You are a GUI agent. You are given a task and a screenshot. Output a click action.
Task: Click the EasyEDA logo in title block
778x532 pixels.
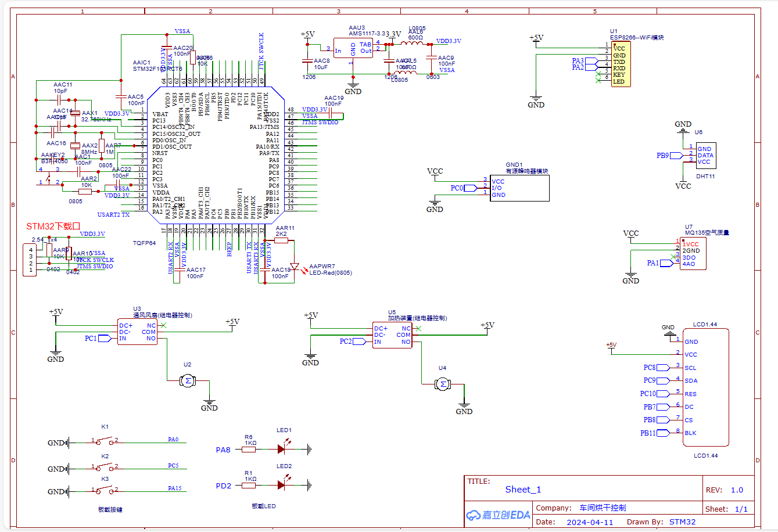click(x=499, y=515)
